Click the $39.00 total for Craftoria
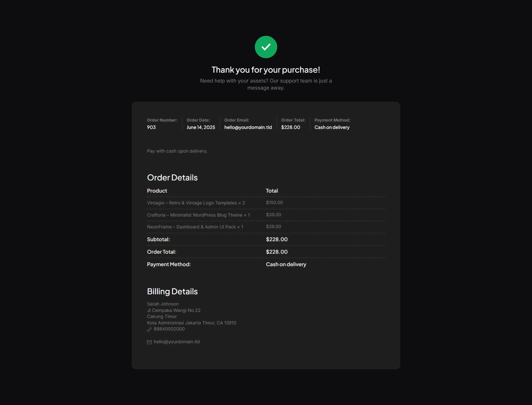Viewport: 532px width, 405px height. click(x=273, y=215)
